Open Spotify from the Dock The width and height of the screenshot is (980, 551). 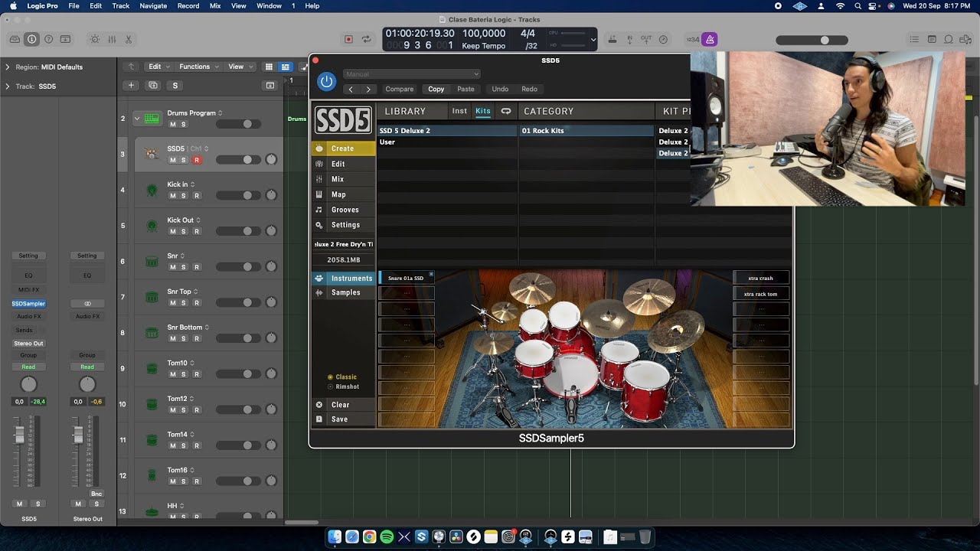tap(387, 537)
